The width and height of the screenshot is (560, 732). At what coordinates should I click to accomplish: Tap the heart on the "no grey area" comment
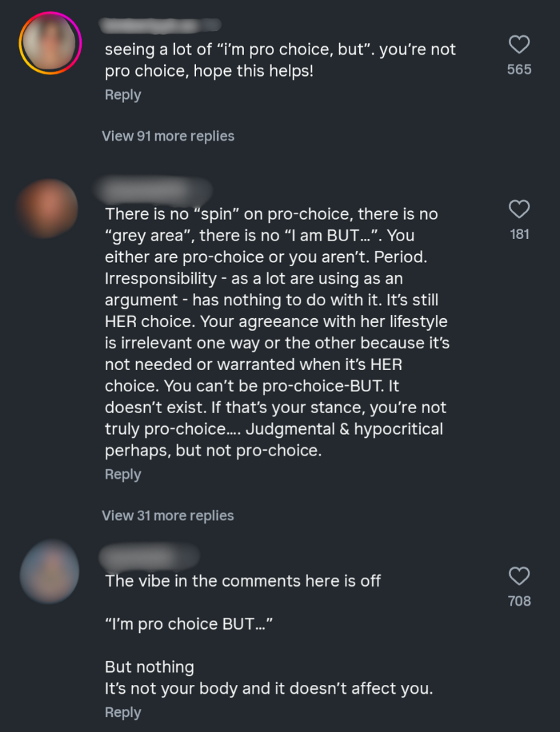(x=519, y=209)
